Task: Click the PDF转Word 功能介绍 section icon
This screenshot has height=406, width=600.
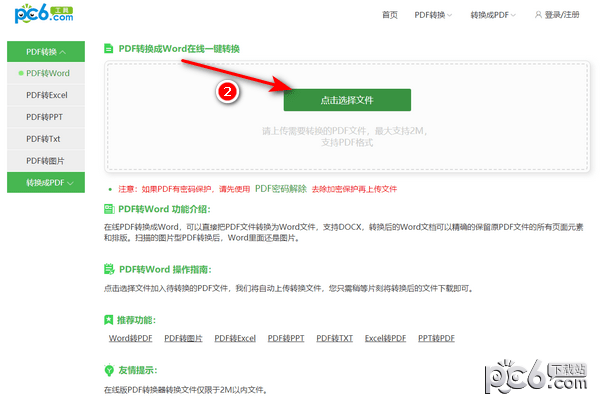Action: tap(109, 209)
